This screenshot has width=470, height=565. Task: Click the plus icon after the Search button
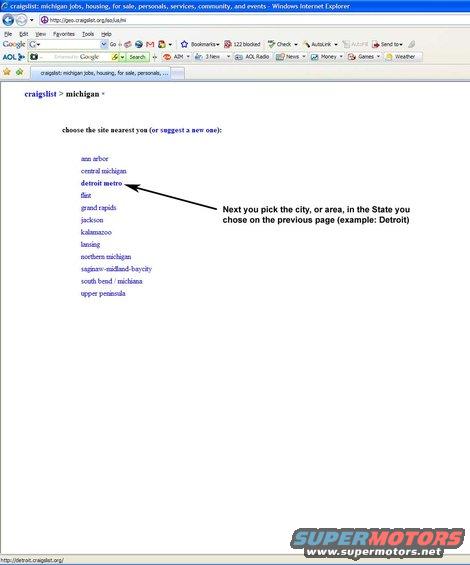(x=155, y=57)
